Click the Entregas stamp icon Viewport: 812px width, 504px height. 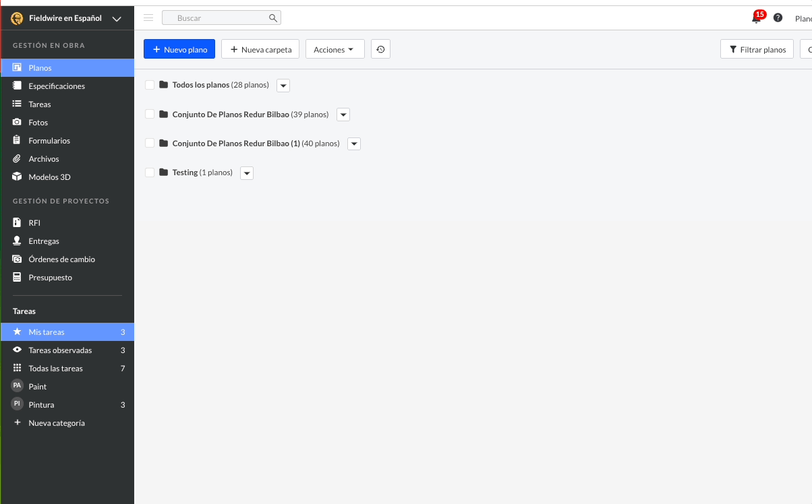pyautogui.click(x=18, y=241)
